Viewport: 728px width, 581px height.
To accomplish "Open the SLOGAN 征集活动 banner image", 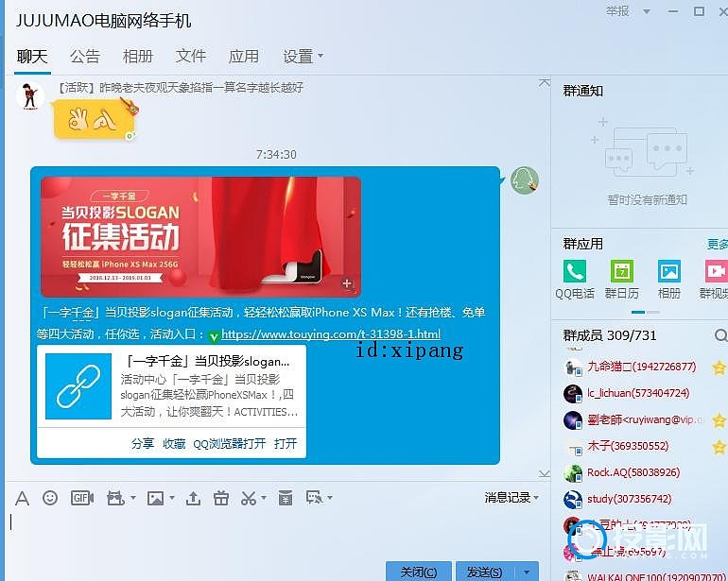I will [201, 237].
